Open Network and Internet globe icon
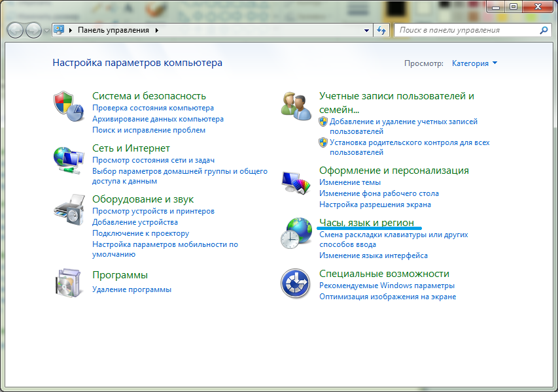This screenshot has height=392, width=558. 69,160
